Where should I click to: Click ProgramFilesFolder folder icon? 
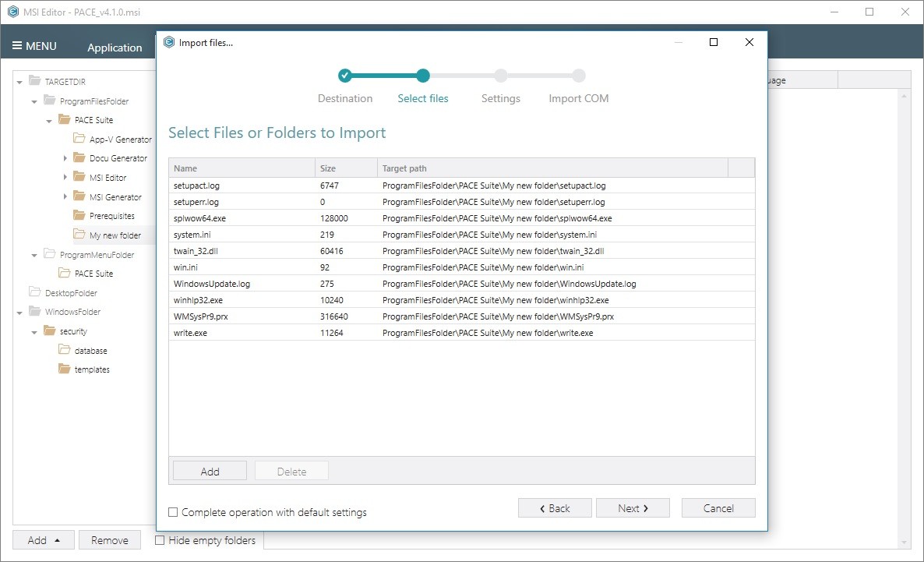pyautogui.click(x=50, y=101)
